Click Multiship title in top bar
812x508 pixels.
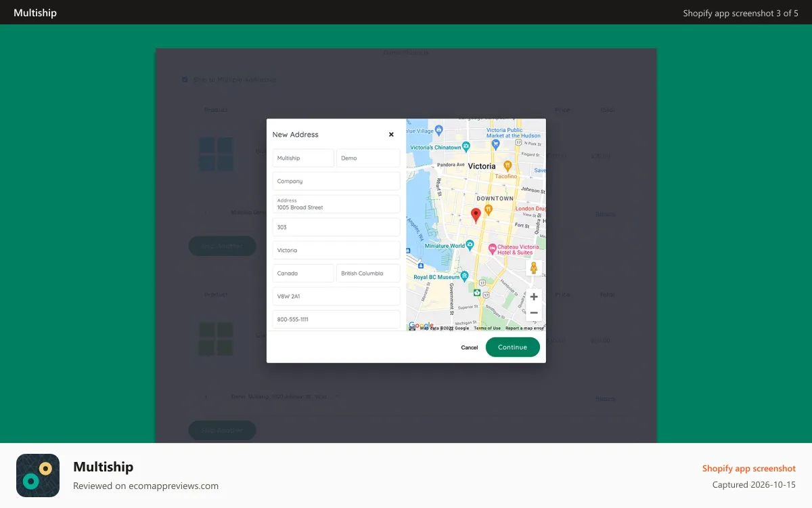(x=35, y=13)
